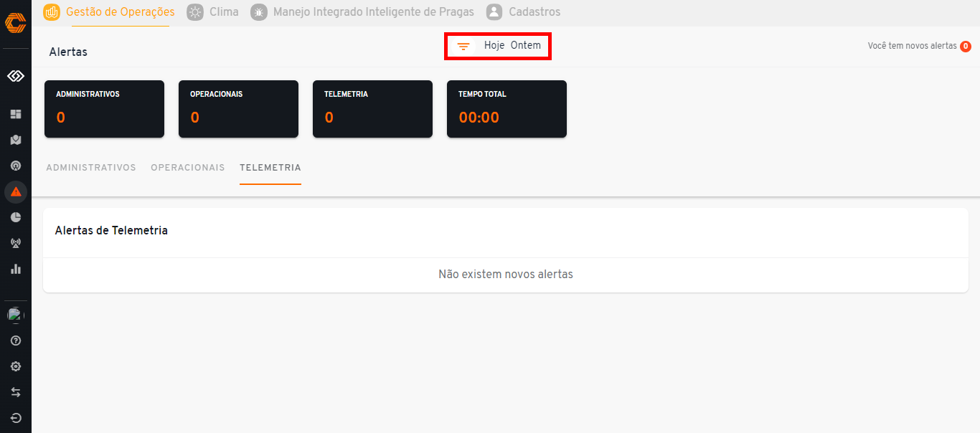Viewport: 980px width, 433px height.
Task: Open the filter icon beside Hoje
Action: tap(464, 46)
